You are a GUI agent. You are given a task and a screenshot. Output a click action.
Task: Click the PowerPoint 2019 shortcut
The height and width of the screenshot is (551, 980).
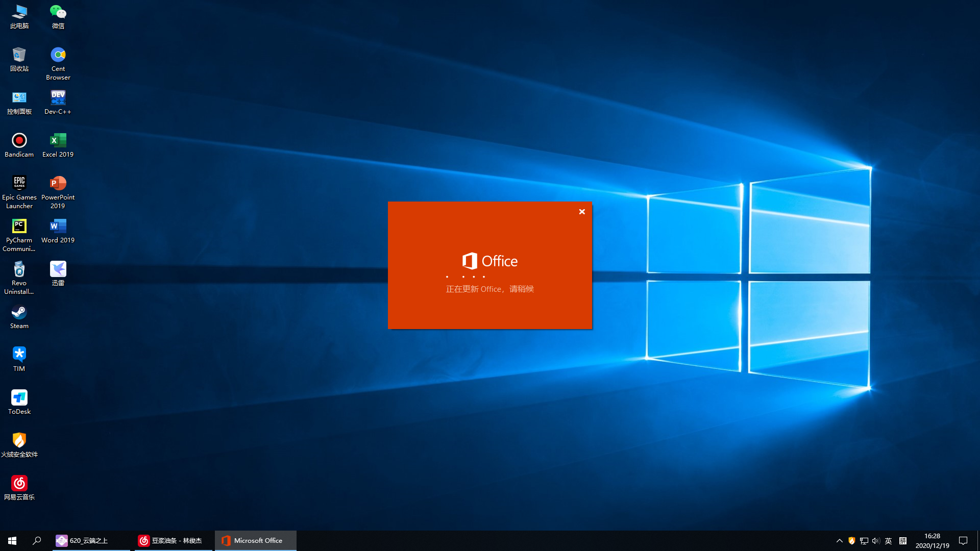[x=58, y=192]
